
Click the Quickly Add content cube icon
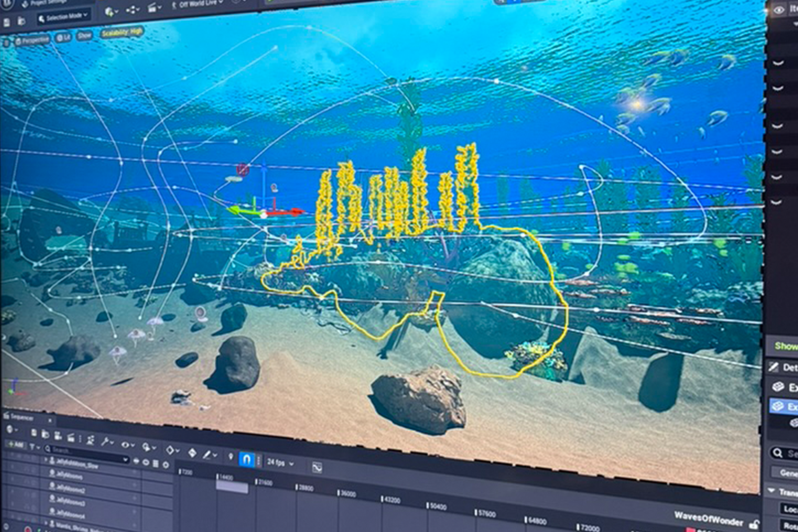coord(110,11)
